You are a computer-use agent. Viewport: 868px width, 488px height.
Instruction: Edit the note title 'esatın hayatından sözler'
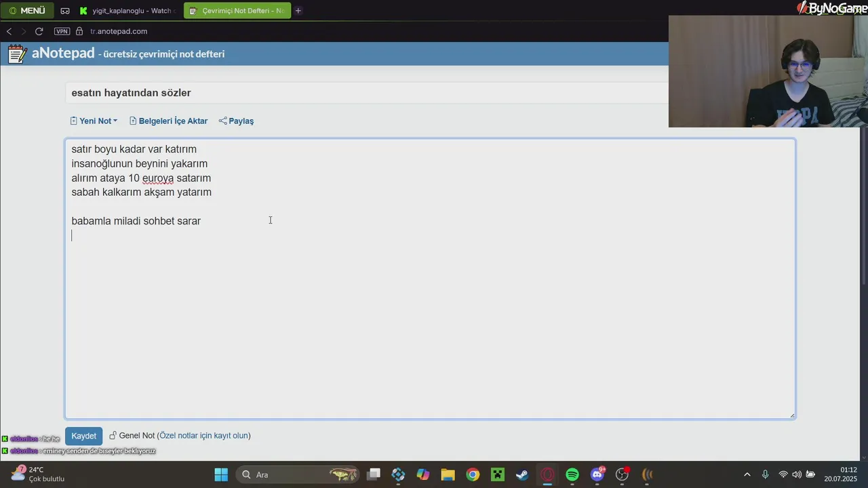[x=366, y=93]
